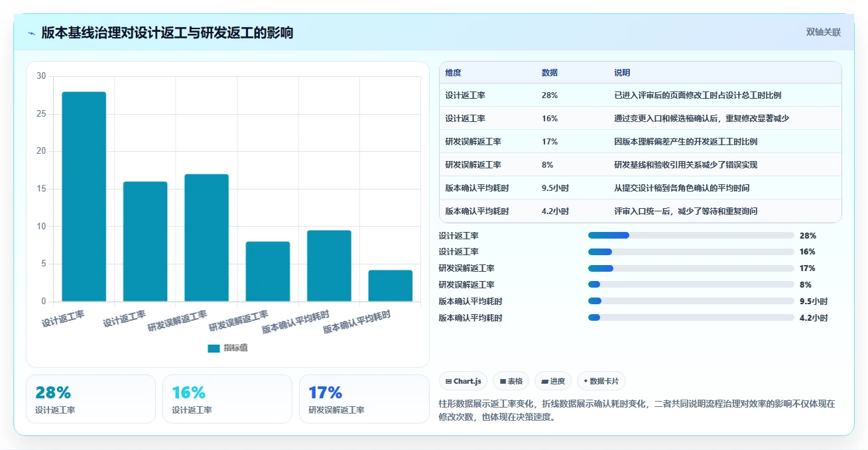868x450 pixels.
Task: Click the progress bar labeled 28%
Action: (x=691, y=235)
